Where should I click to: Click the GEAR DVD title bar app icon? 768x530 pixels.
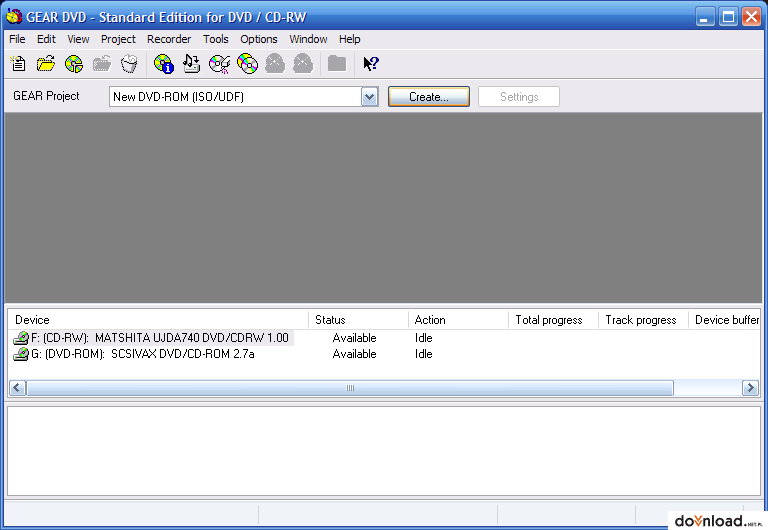coord(14,17)
